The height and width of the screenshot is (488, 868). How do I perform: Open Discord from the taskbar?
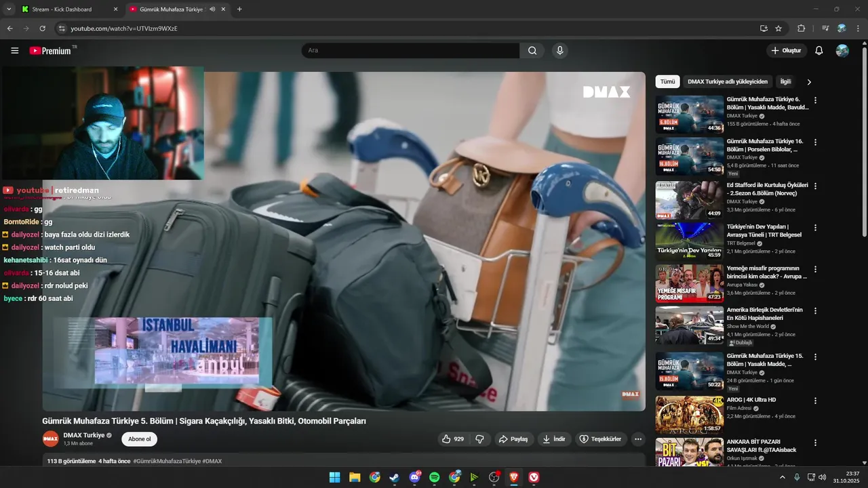coord(415,477)
